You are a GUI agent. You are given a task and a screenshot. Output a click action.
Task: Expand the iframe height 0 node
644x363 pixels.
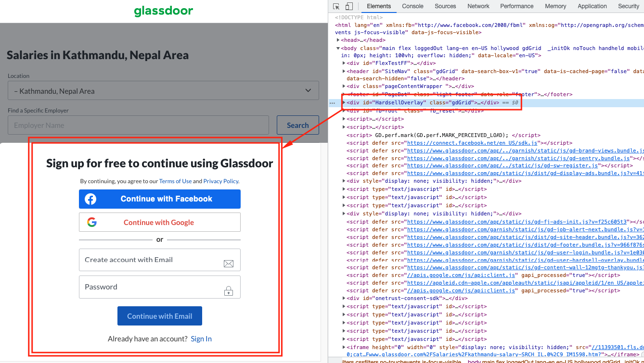(344, 347)
